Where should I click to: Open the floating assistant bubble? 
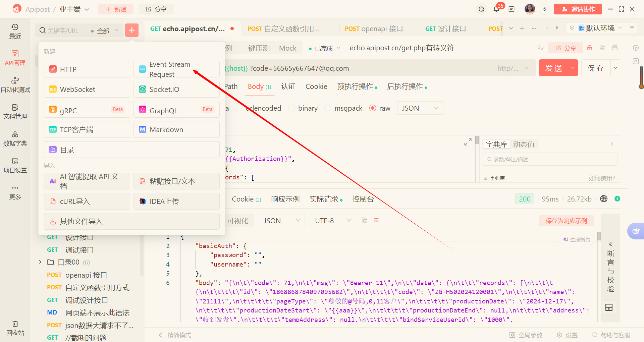(636, 231)
